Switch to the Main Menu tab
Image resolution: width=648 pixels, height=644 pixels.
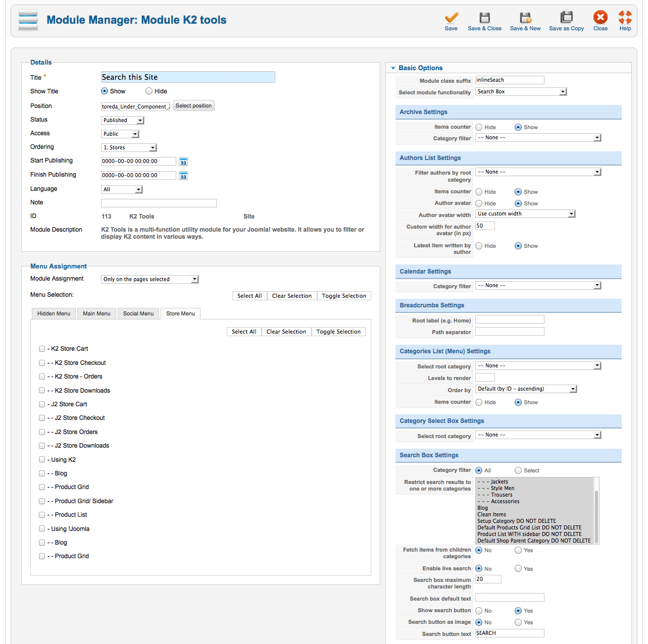click(x=96, y=313)
